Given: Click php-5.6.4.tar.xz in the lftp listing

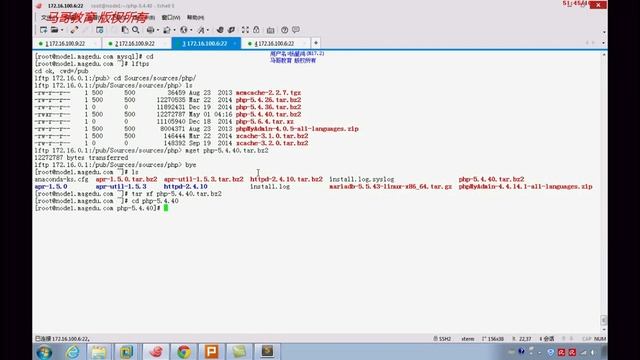Looking at the screenshot, I should coord(264,122).
